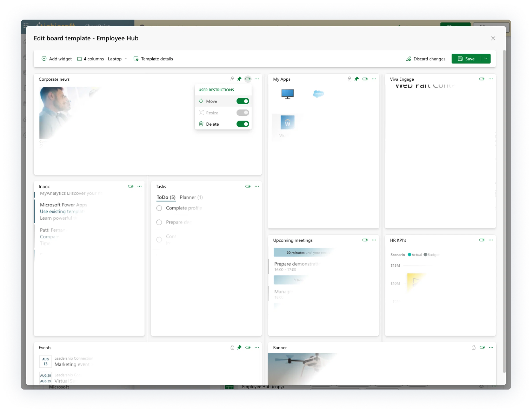Screen dimensions: 532x412
Task: Save the board template
Action: point(466,59)
